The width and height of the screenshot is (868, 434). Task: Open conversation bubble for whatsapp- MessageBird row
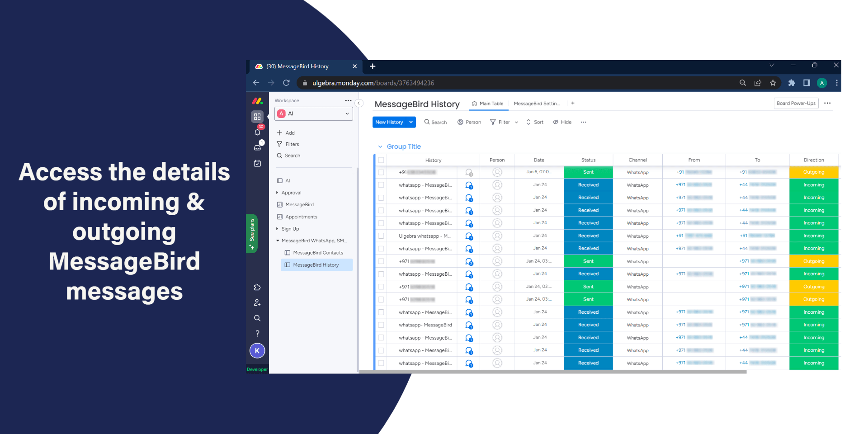(469, 325)
